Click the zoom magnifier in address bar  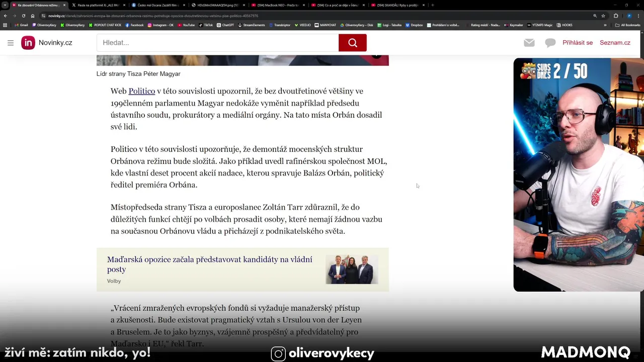click(x=595, y=16)
